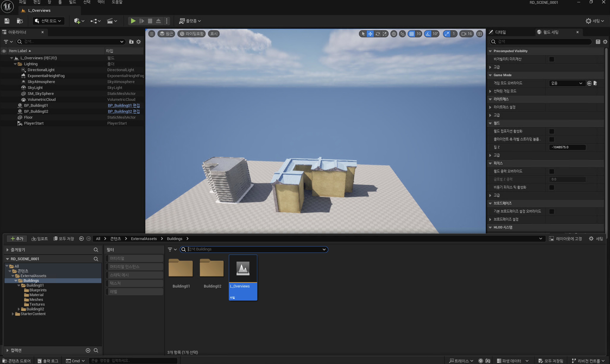Expand Building02 folder in content tree
Screen dimensions: 610x364
(x=19, y=309)
